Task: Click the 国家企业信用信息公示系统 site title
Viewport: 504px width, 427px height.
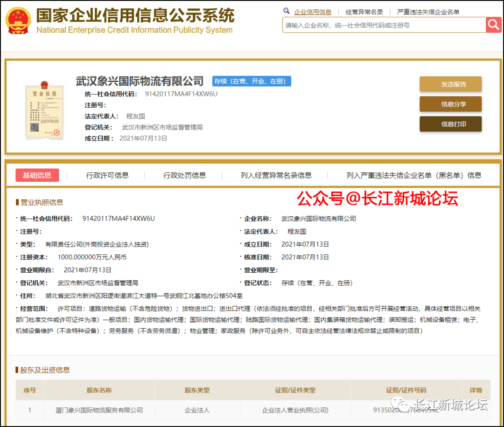Action: coord(135,16)
